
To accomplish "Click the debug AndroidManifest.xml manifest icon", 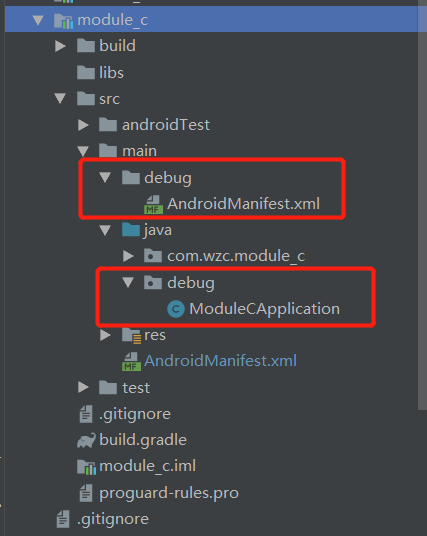I will [153, 204].
